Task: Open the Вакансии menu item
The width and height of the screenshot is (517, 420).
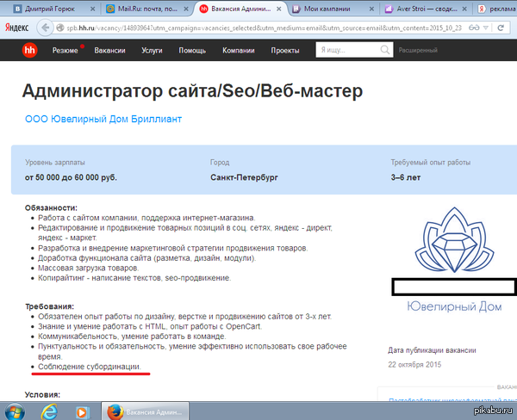Action: click(x=109, y=51)
